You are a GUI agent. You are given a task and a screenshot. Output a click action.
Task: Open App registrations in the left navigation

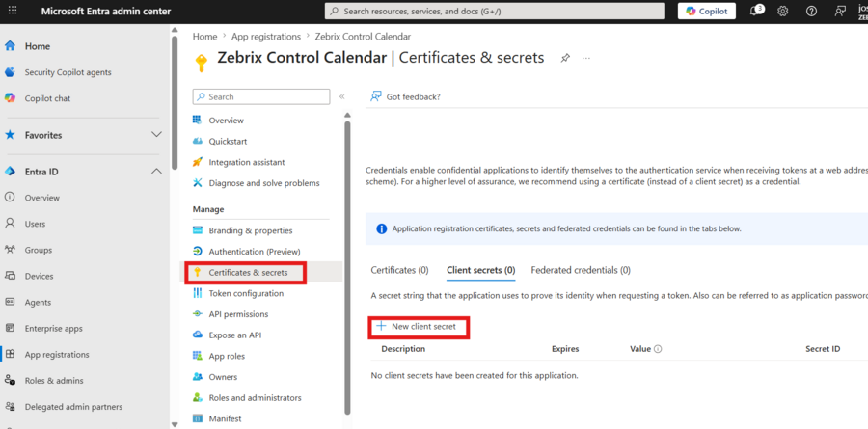[x=57, y=354]
